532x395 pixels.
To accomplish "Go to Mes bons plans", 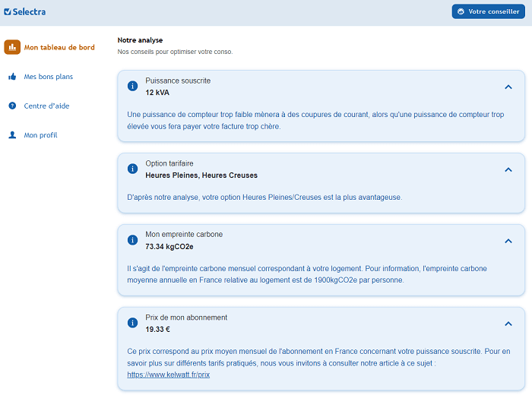I will tap(48, 77).
